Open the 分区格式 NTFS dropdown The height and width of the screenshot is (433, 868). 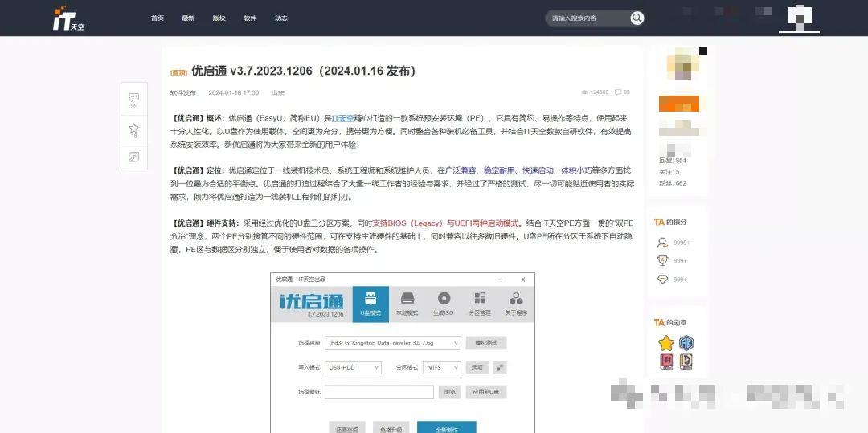pyautogui.click(x=442, y=367)
